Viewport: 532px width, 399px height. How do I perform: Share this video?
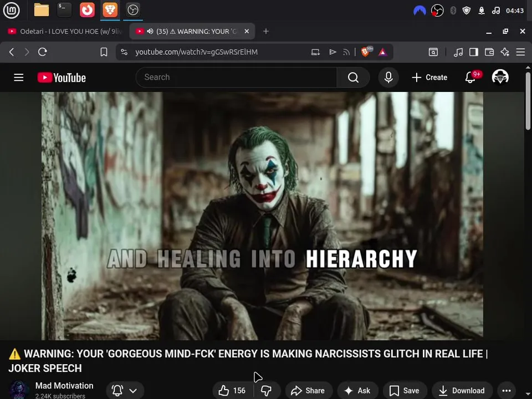pyautogui.click(x=309, y=391)
